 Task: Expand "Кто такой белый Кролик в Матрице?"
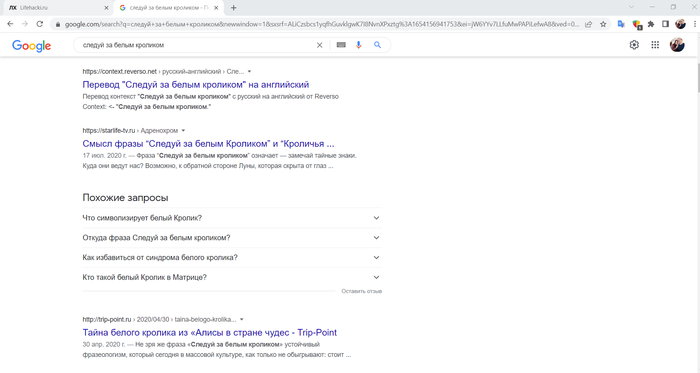(x=232, y=277)
